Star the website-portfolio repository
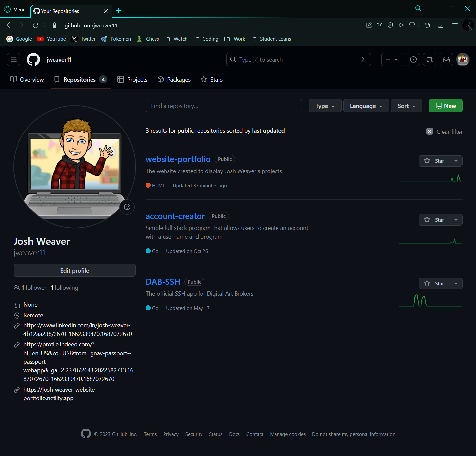This screenshot has width=476, height=456. (434, 161)
